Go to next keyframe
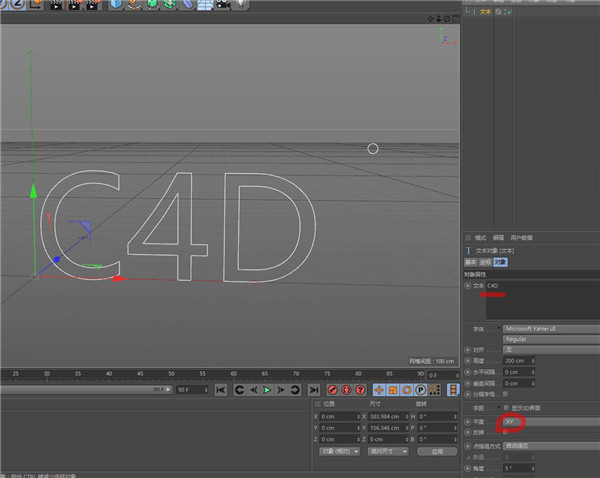The height and width of the screenshot is (478, 600). click(295, 390)
